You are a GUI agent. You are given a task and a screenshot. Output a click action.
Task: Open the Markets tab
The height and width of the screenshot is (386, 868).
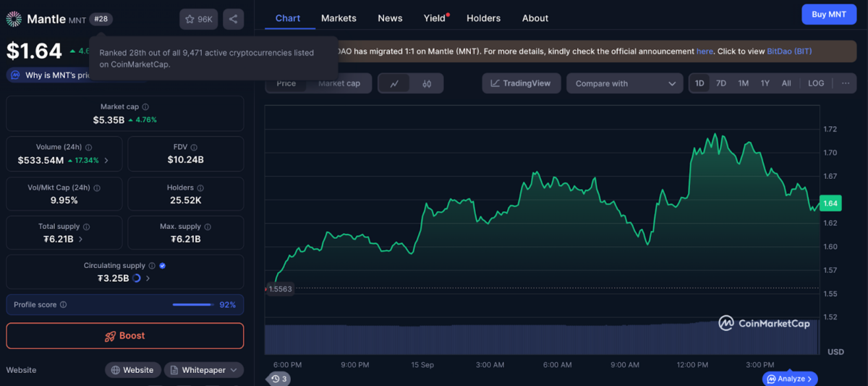[339, 18]
